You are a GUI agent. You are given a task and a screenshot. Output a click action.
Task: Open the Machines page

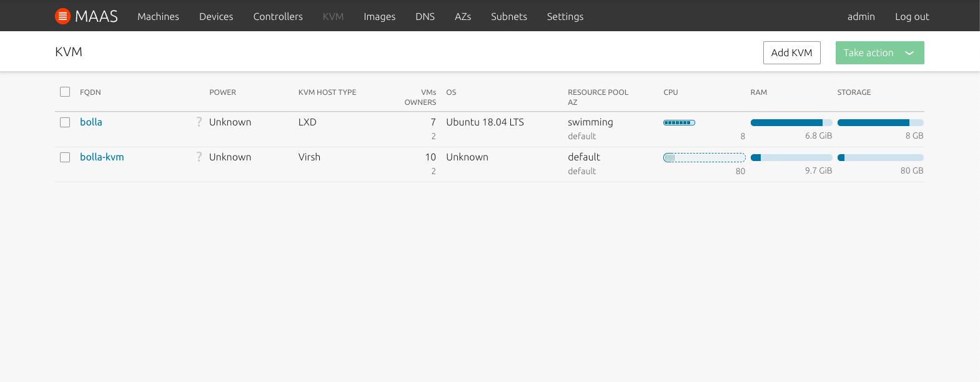pos(158,16)
